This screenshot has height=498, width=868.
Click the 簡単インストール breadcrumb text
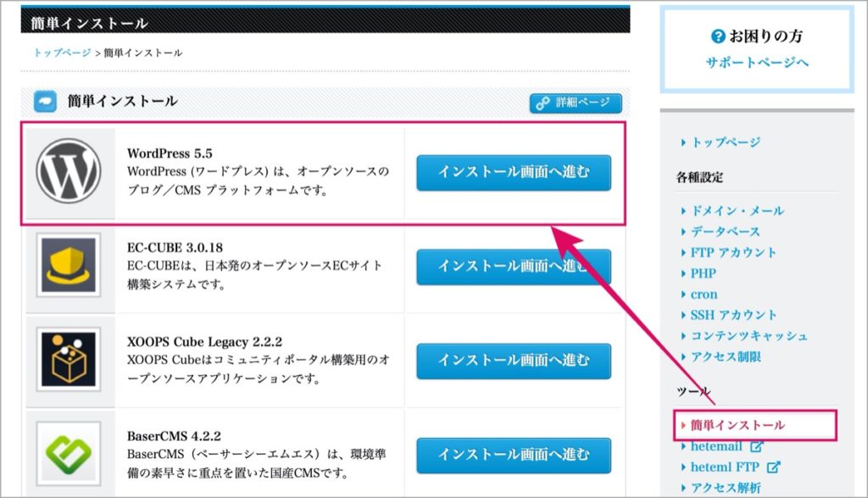[x=142, y=53]
